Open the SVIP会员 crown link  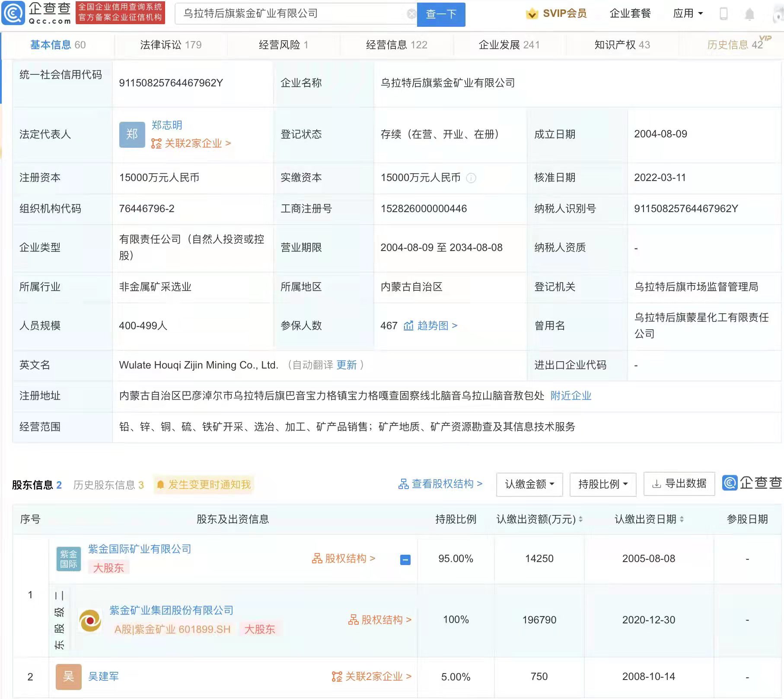[556, 13]
